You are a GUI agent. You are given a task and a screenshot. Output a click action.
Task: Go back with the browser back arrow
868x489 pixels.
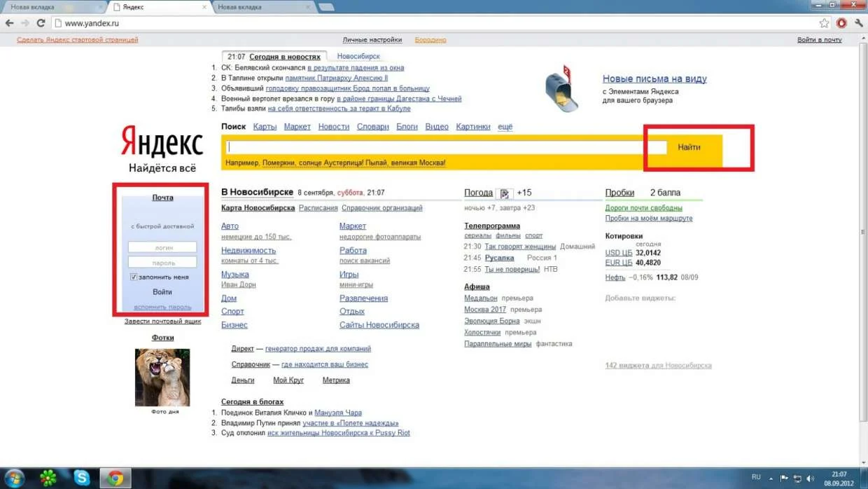(x=10, y=23)
